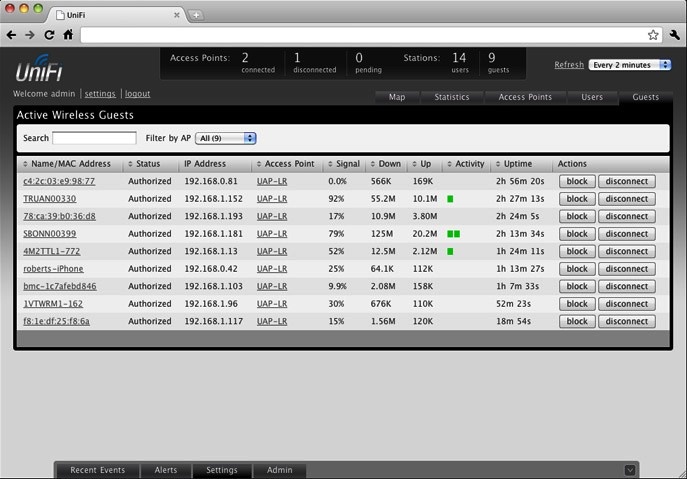Open UAP-LR link in bmc-1c7afebd846 row

(x=272, y=286)
